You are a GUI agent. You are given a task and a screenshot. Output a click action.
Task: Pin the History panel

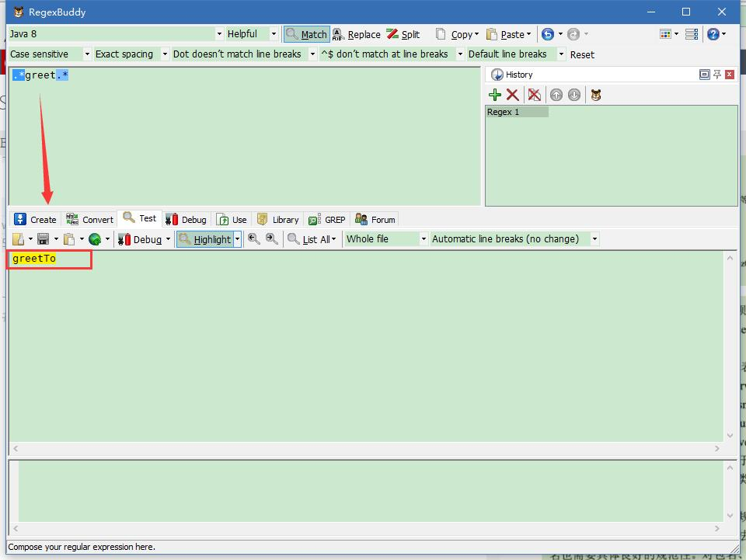pyautogui.click(x=717, y=75)
